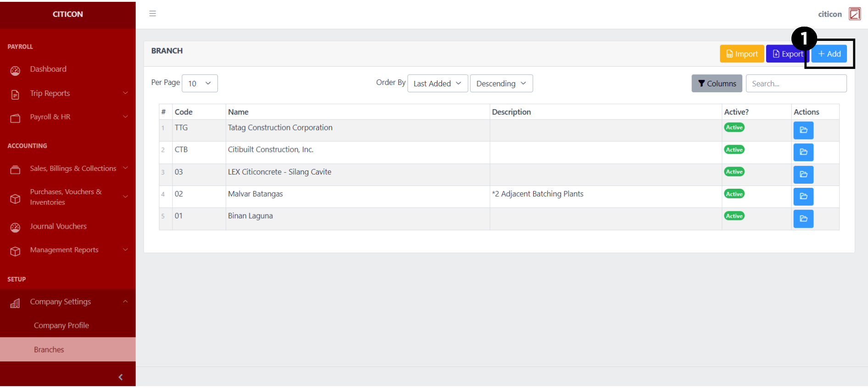
Task: Open the Per Page dropdown
Action: click(x=200, y=84)
